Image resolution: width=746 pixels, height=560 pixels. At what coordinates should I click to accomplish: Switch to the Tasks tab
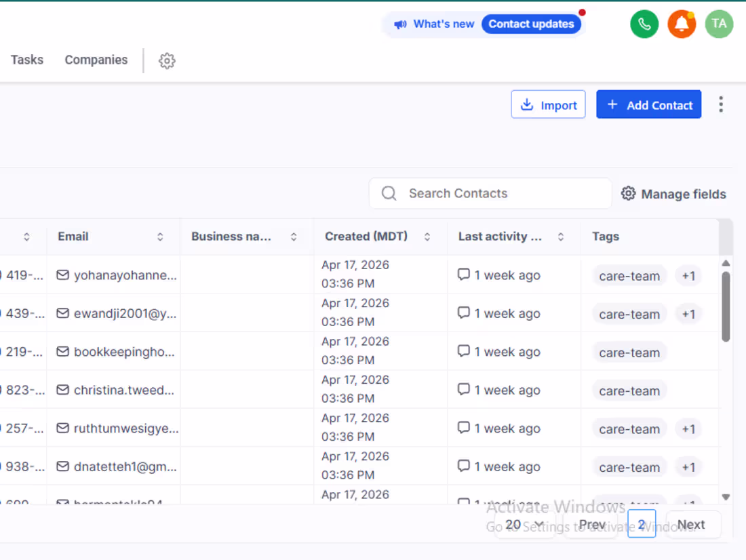(27, 60)
